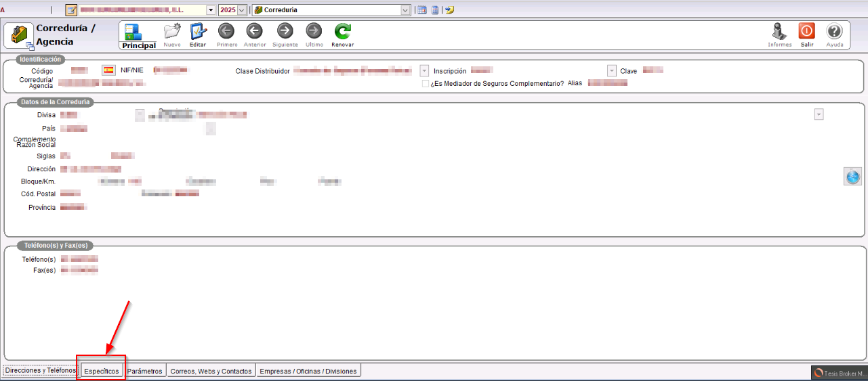Go to Siguiente record
Screen dimensions: 868x381
(285, 35)
